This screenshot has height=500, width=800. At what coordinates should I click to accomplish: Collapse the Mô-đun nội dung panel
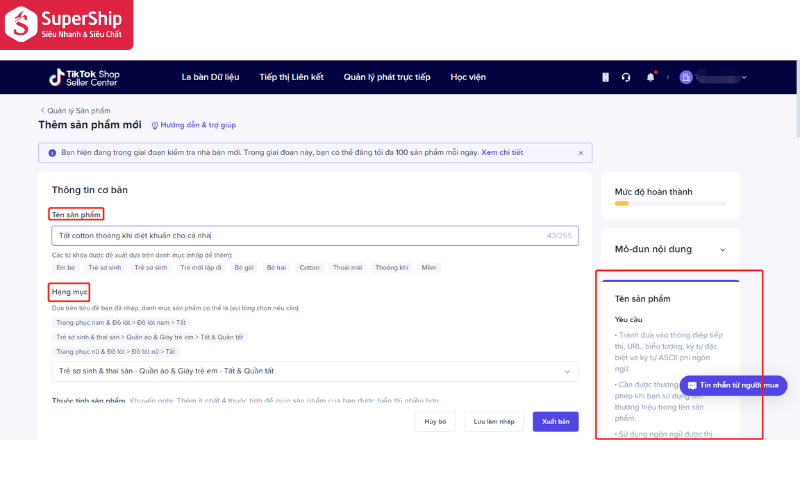pyautogui.click(x=722, y=249)
